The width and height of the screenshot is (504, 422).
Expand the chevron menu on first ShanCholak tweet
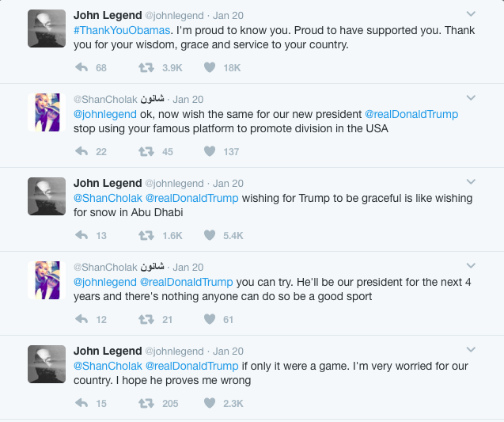471,98
